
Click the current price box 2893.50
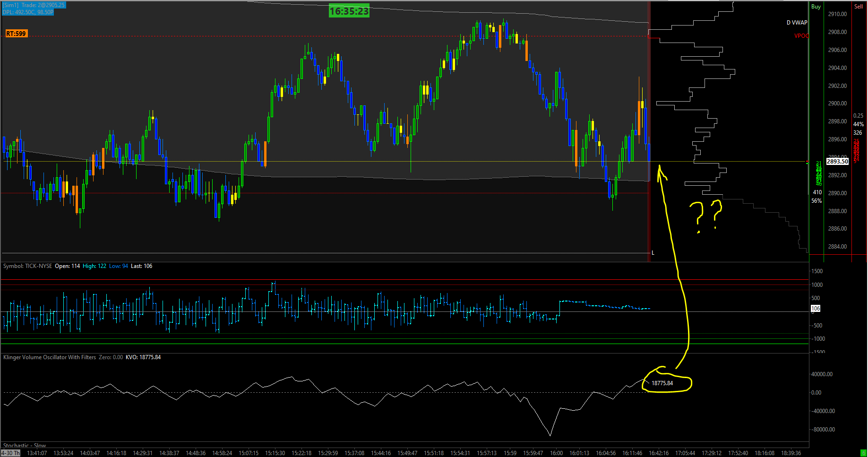click(x=837, y=162)
